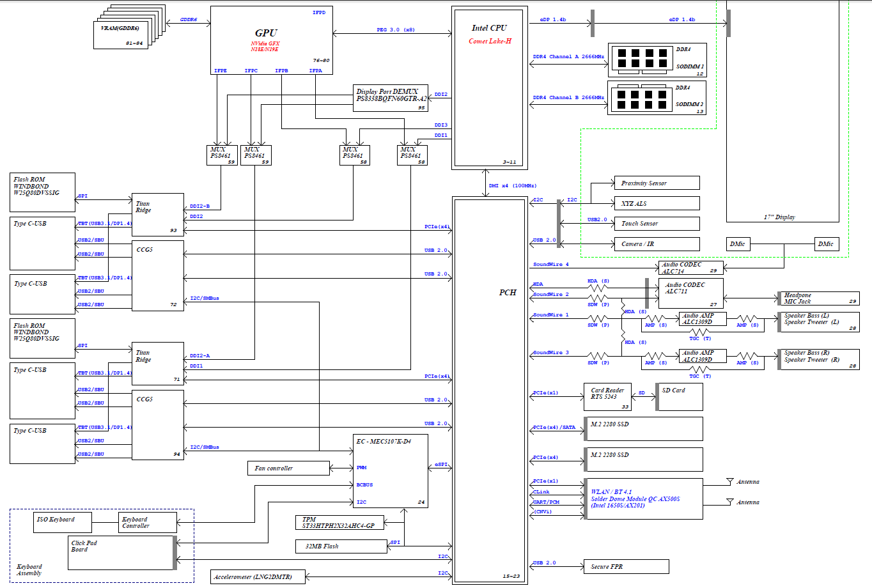Select the Touch Sensor box
The image size is (872, 588).
656,224
